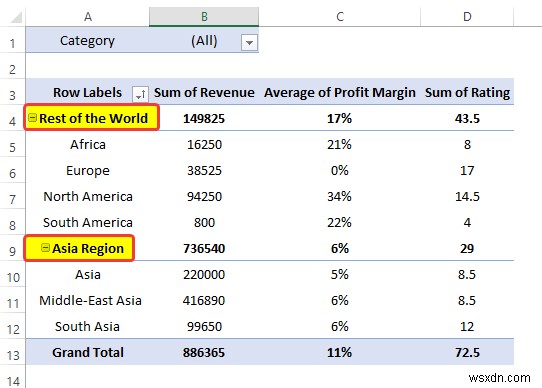Screen dimensions: 542x388
Task: Select the worksheet select-all corner triangle
Action: tap(16, 17)
